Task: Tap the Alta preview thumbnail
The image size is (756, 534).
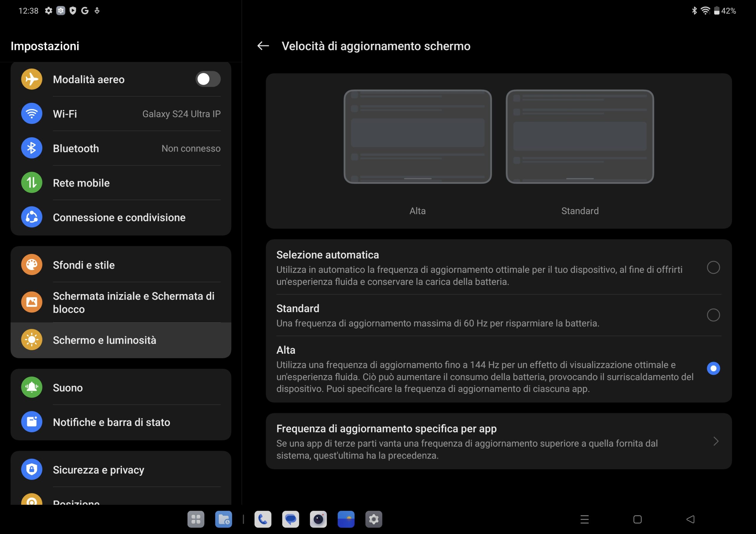Action: (417, 137)
